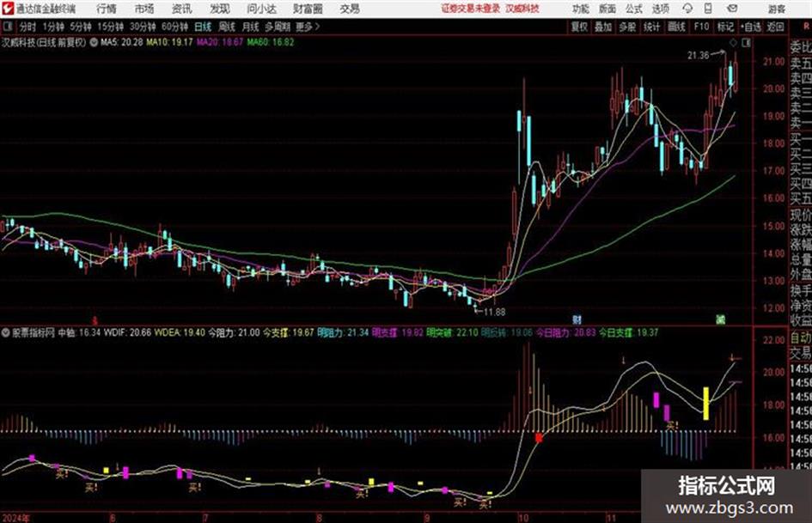Click the 返回 back button
Image resolution: width=812 pixels, height=523 pixels.
click(x=776, y=27)
